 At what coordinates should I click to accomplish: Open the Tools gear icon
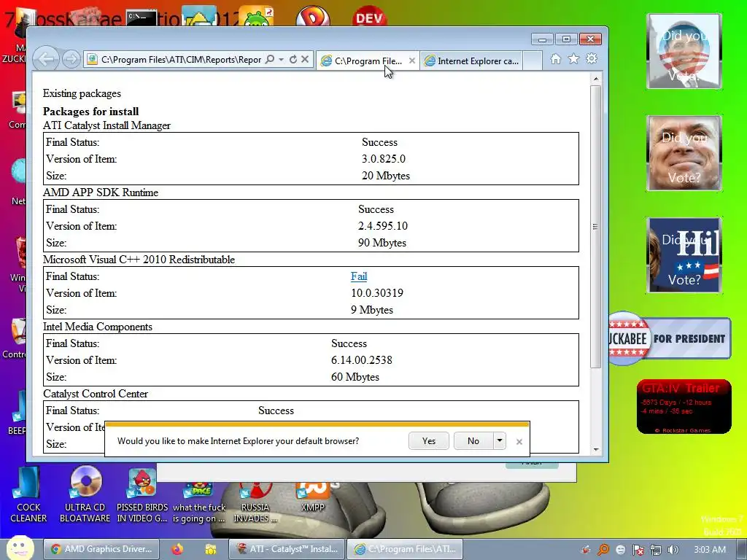(592, 58)
